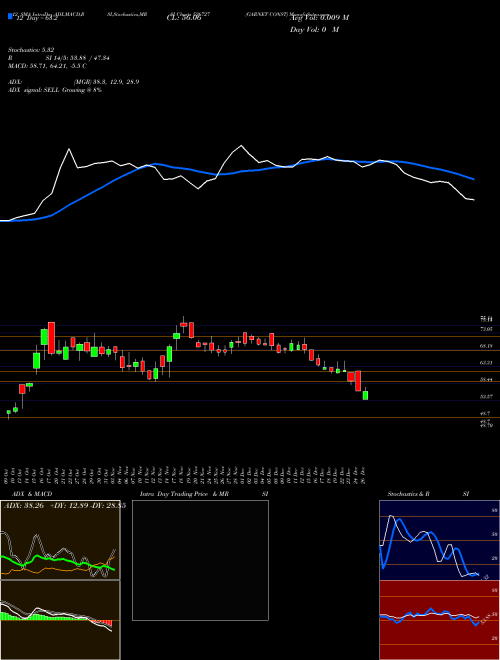
Task: Click 'Intra Day Trading Price & MRSI' title
Action: click(204, 494)
